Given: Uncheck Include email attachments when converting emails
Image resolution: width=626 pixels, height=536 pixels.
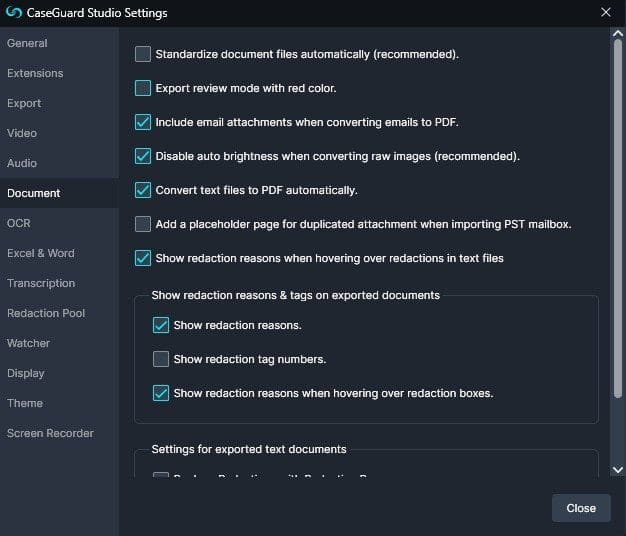Looking at the screenshot, I should click(143, 122).
